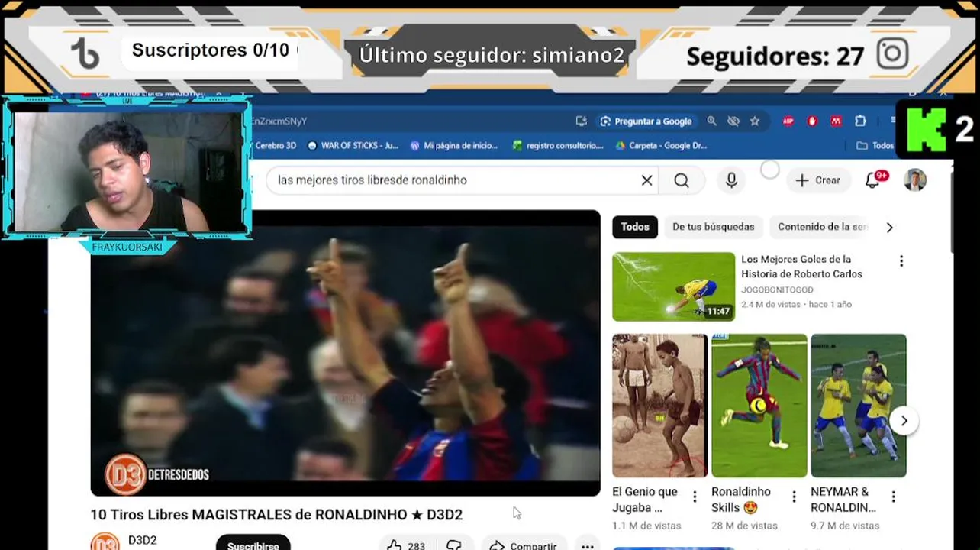Open Los Mejores Goles de Roberto Carlos title
Viewport: 980px width, 550px height.
pyautogui.click(x=801, y=267)
